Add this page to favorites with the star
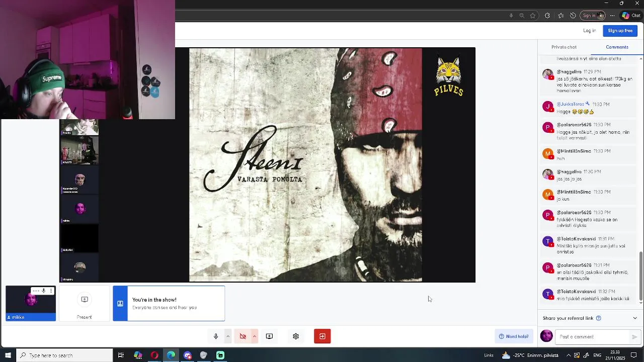Image resolution: width=644 pixels, height=362 pixels. pos(533,16)
